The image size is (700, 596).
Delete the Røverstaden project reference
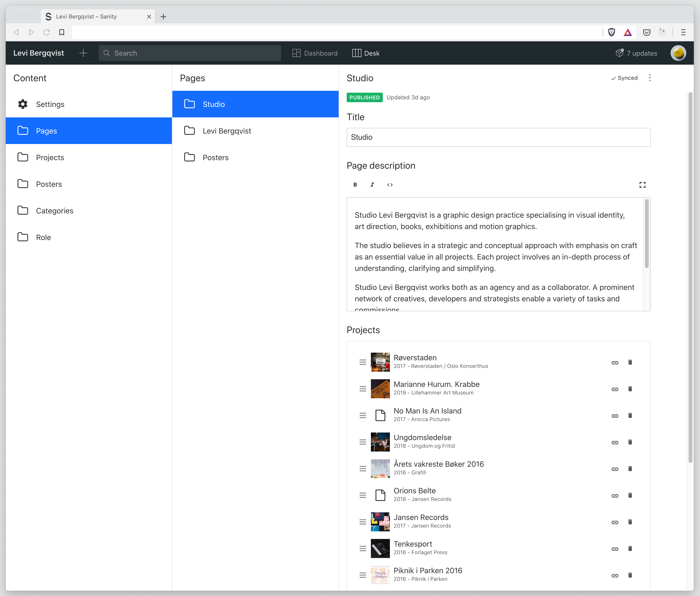(630, 362)
